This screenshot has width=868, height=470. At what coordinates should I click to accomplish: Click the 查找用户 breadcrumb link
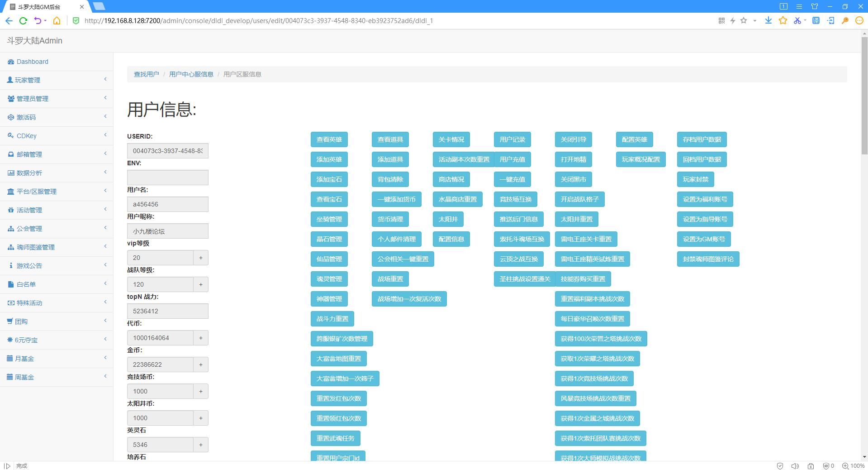tap(146, 74)
